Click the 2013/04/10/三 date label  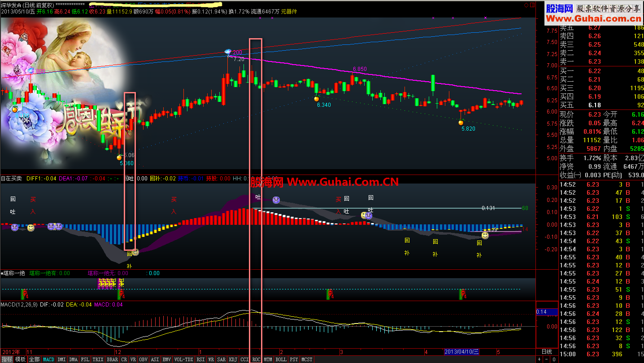(461, 352)
